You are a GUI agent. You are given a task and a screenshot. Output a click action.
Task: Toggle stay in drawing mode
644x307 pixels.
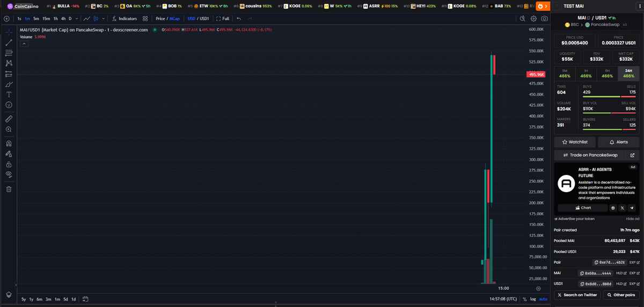(x=9, y=153)
